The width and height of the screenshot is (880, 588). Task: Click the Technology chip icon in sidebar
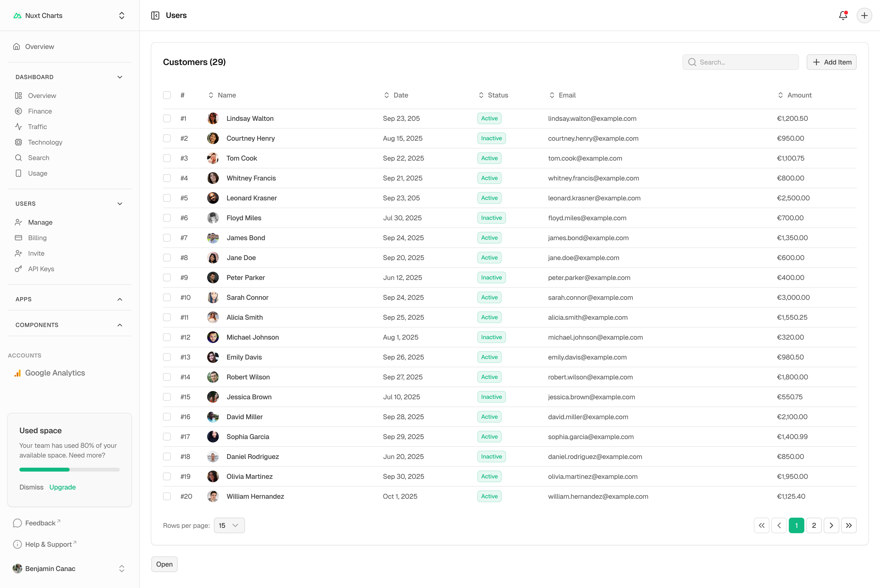[x=18, y=142]
